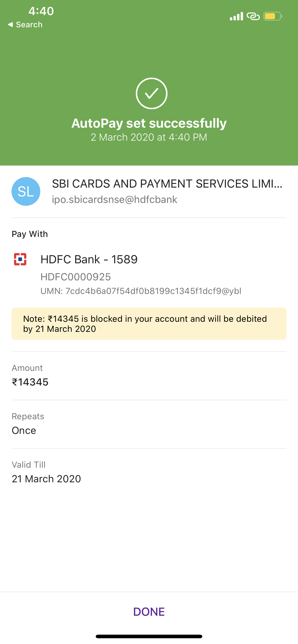The image size is (298, 644).
Task: Tap the SL merchant avatar
Action: click(x=26, y=191)
